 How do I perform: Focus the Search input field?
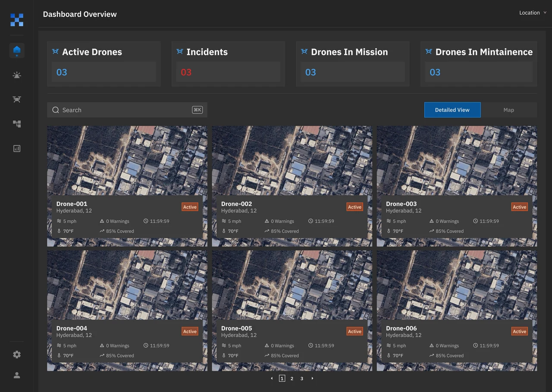127,110
